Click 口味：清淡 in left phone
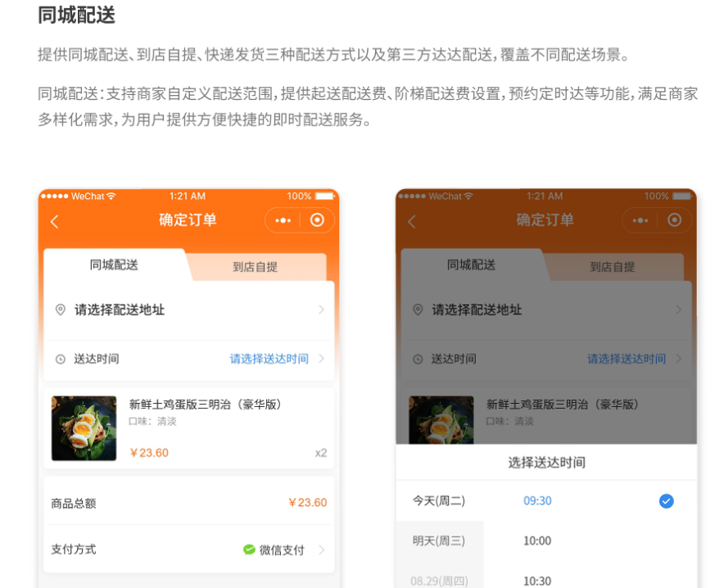 [152, 421]
